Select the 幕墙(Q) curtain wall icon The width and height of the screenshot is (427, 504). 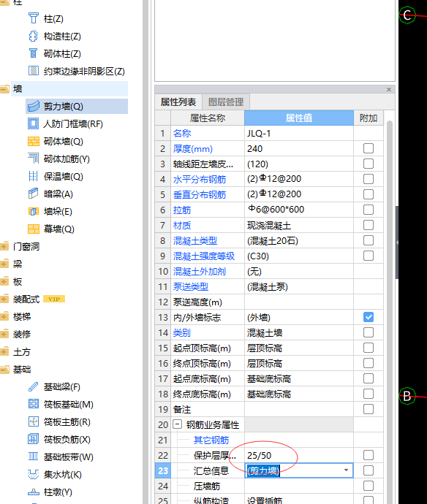pyautogui.click(x=34, y=229)
